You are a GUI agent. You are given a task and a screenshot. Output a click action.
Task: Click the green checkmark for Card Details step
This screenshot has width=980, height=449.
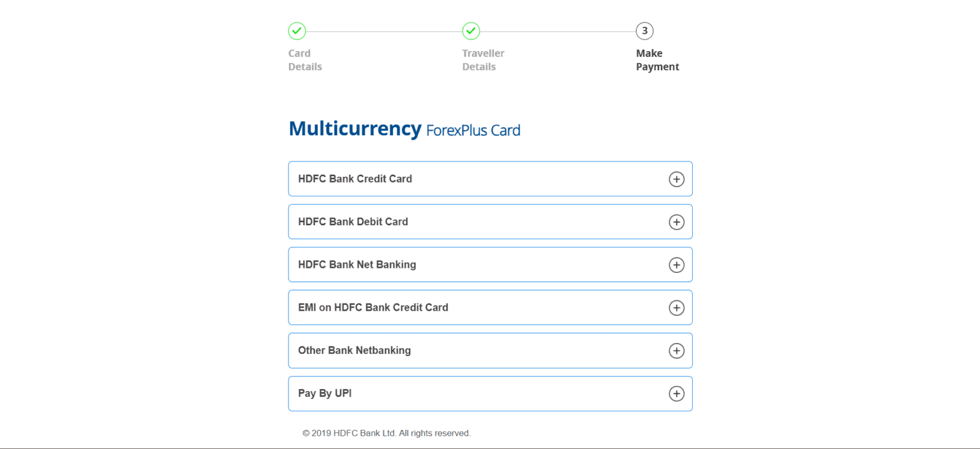click(x=297, y=31)
